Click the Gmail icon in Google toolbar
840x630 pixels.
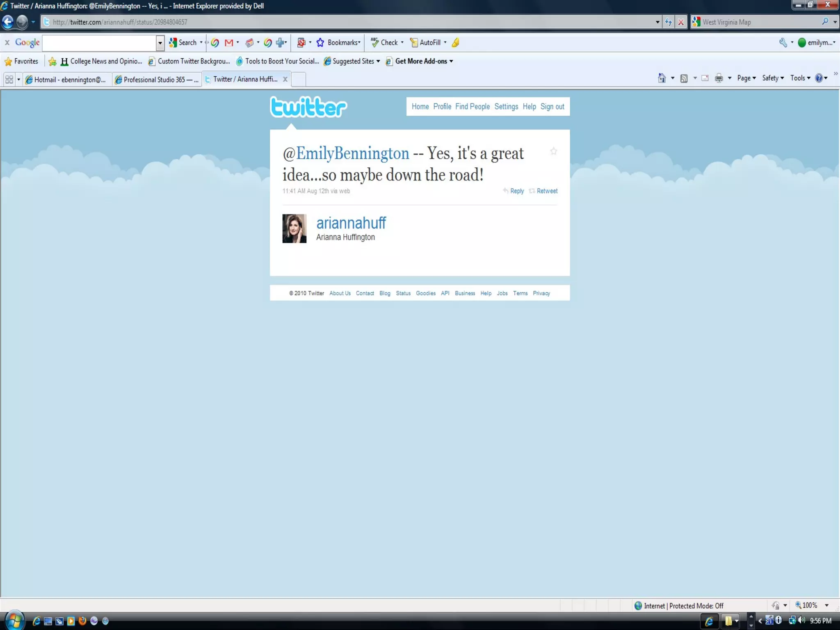[x=229, y=43]
